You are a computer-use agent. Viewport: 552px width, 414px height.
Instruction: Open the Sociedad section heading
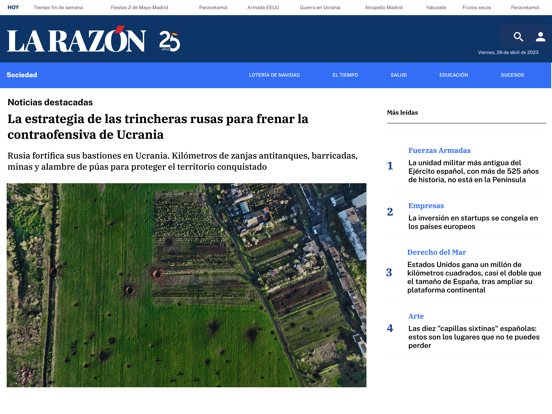point(22,75)
